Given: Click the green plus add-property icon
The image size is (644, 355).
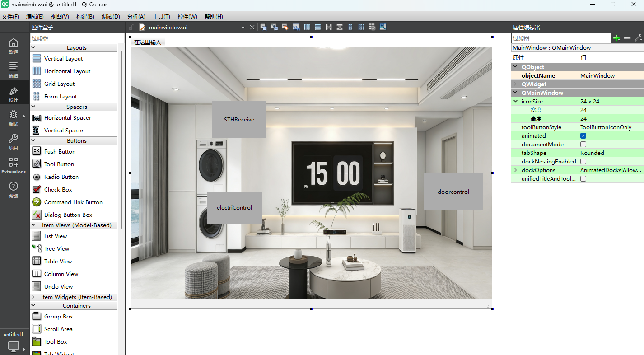Looking at the screenshot, I should (616, 38).
